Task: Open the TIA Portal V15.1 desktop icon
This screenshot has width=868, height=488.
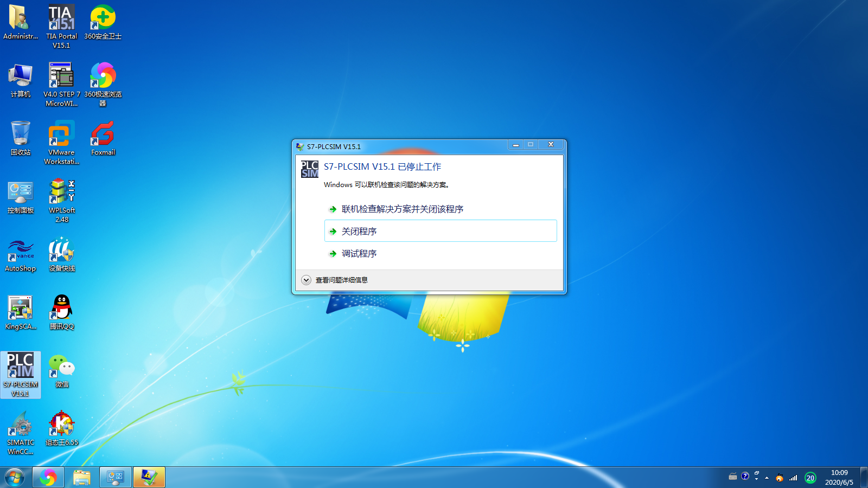Action: (61, 18)
